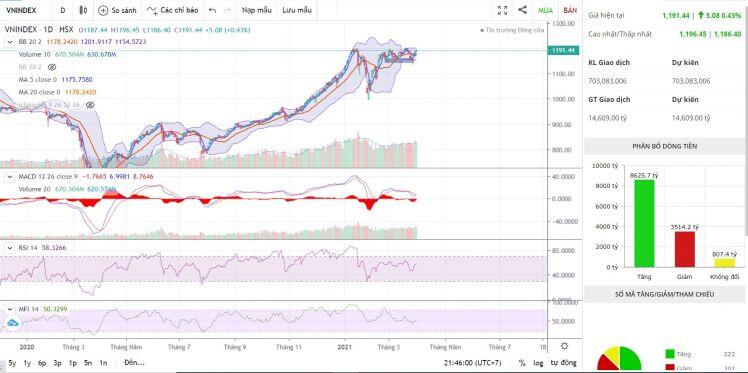Viewport: 748px width, 373px height.
Task: Collapse the MACD pane legend
Action: tap(10, 176)
